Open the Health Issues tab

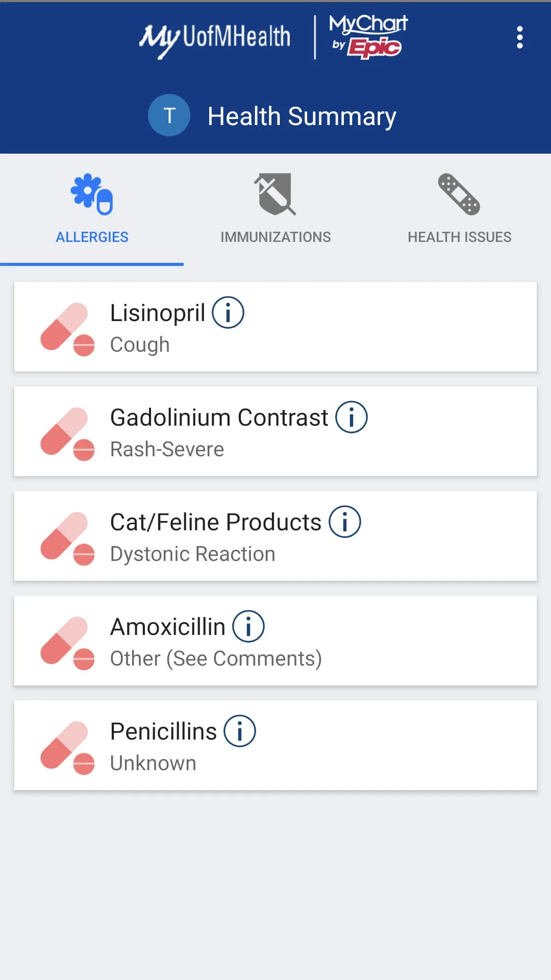[459, 237]
